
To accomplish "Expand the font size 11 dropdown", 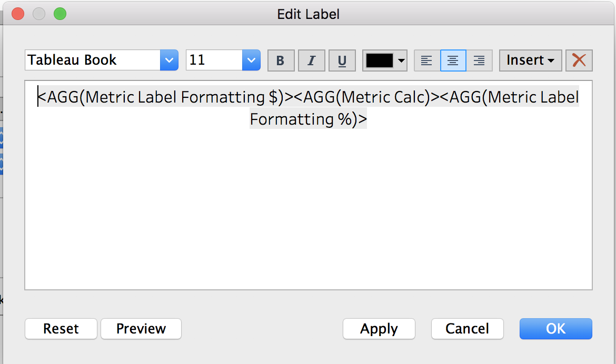I will 252,60.
